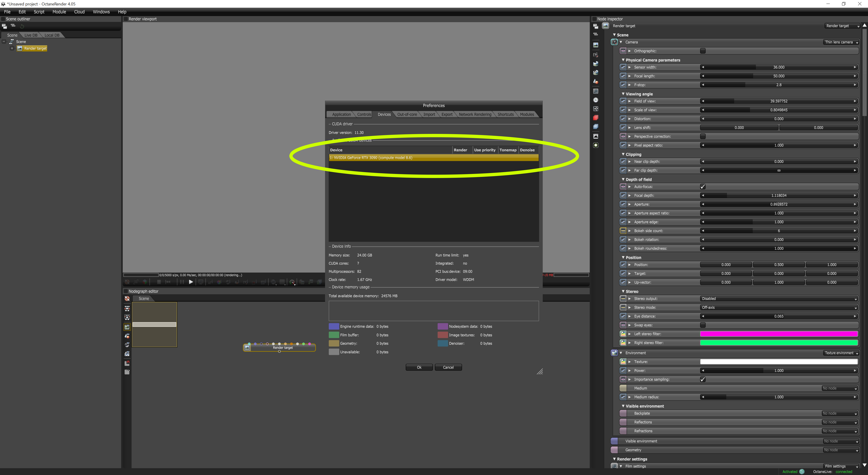The height and width of the screenshot is (475, 868).
Task: Open the Stereo output Disabled dropdown
Action: click(x=778, y=299)
